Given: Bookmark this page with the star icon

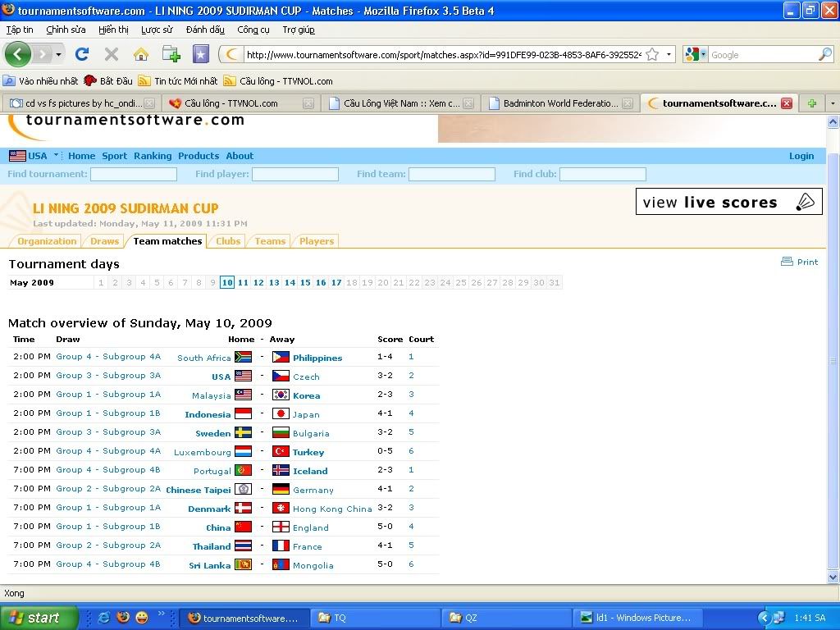Looking at the screenshot, I should point(652,54).
